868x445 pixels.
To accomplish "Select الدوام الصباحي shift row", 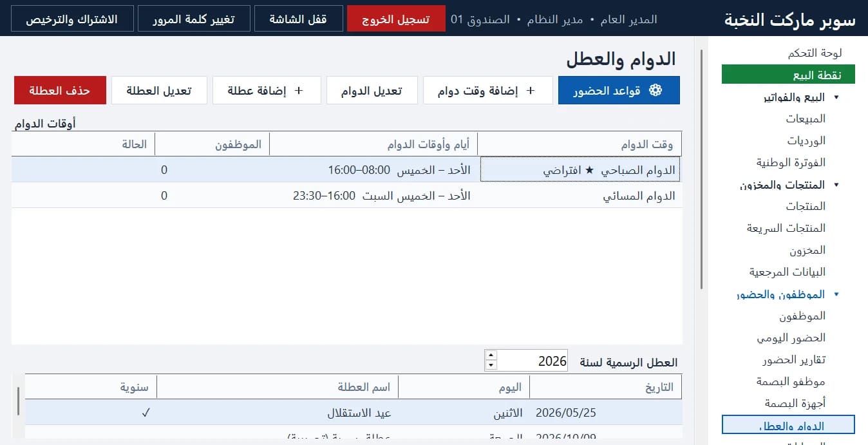I will (x=346, y=170).
